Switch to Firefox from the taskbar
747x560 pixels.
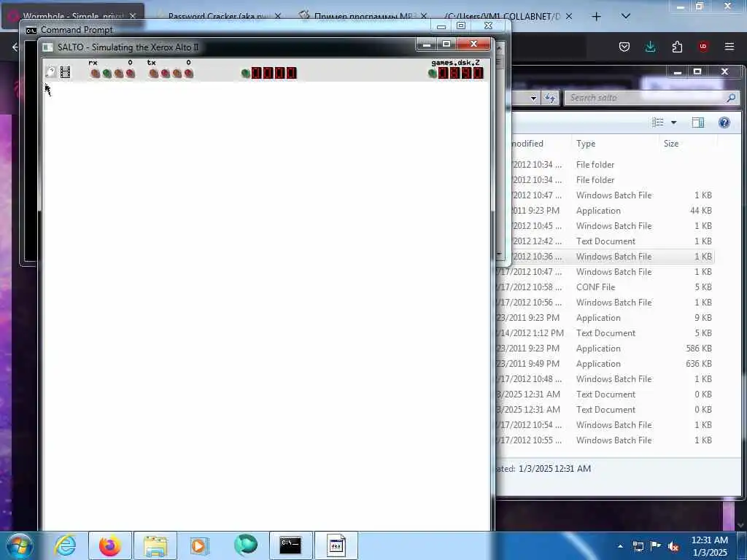pos(110,545)
